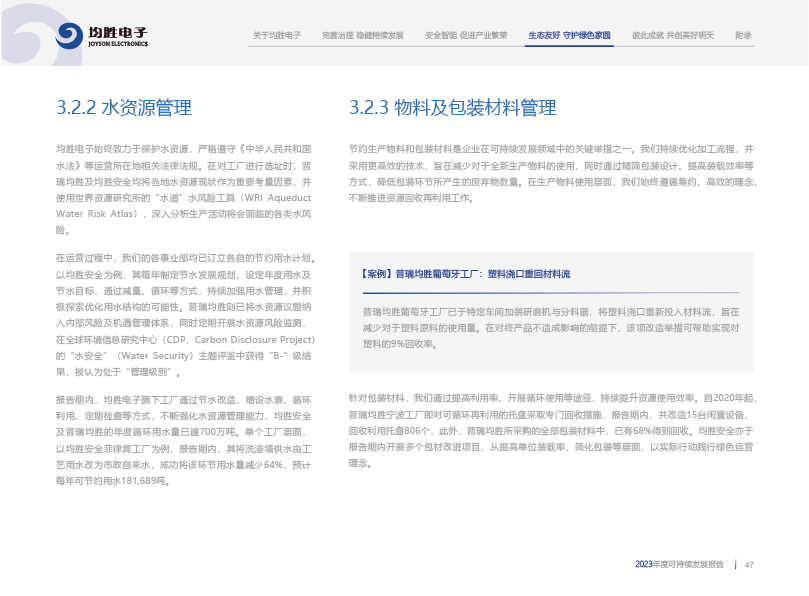
Task: Click the 3.2.2 水资源管理 heading
Action: (123, 108)
